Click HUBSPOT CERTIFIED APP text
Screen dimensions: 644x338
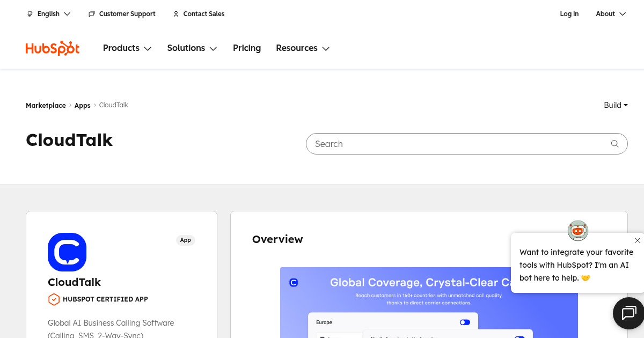pyautogui.click(x=105, y=299)
